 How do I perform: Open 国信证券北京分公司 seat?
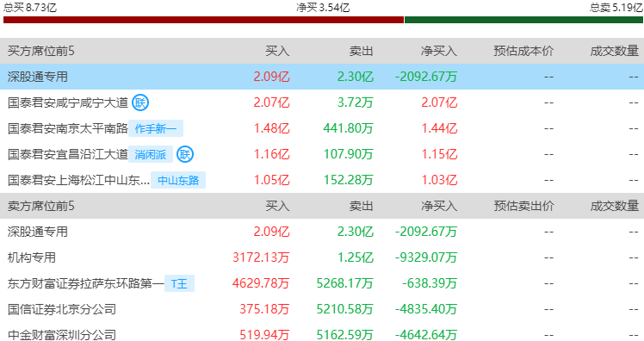tap(62, 309)
